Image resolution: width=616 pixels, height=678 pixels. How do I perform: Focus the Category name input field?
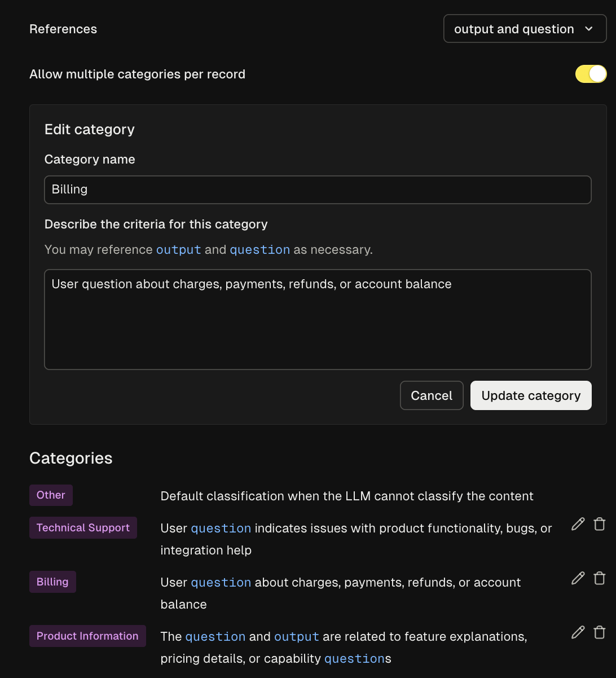(318, 190)
